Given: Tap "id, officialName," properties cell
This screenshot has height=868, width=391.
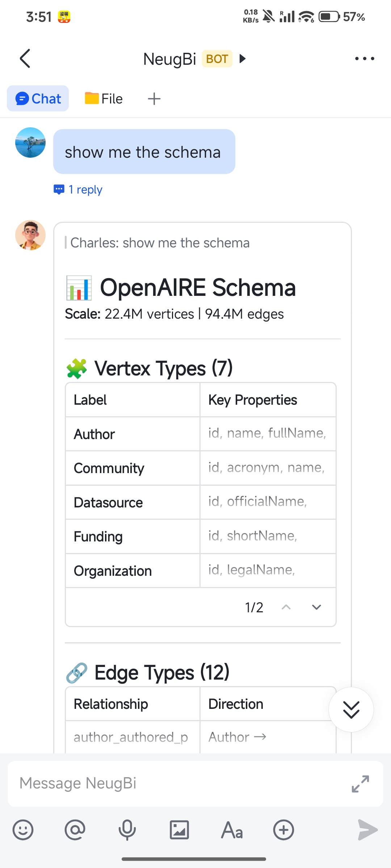Looking at the screenshot, I should coord(268,502).
